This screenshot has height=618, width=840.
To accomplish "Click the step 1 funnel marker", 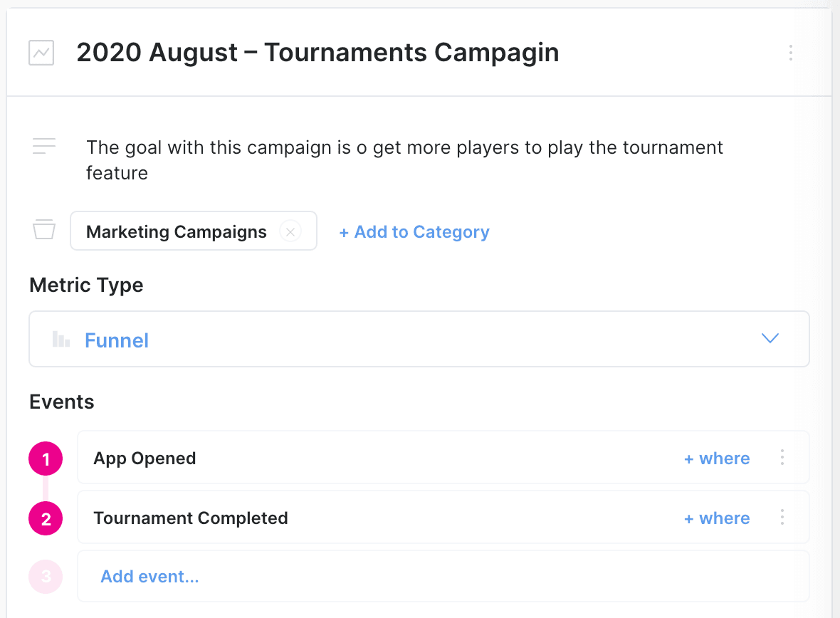I will 46,459.
